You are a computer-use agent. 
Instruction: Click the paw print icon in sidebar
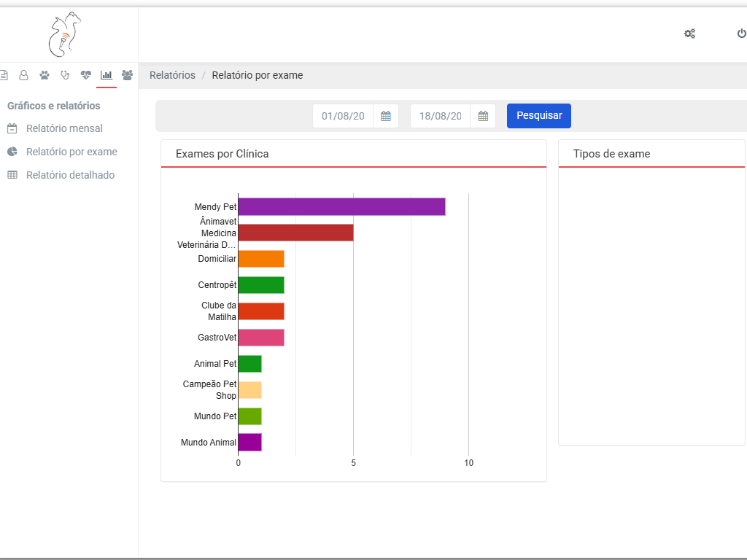44,75
